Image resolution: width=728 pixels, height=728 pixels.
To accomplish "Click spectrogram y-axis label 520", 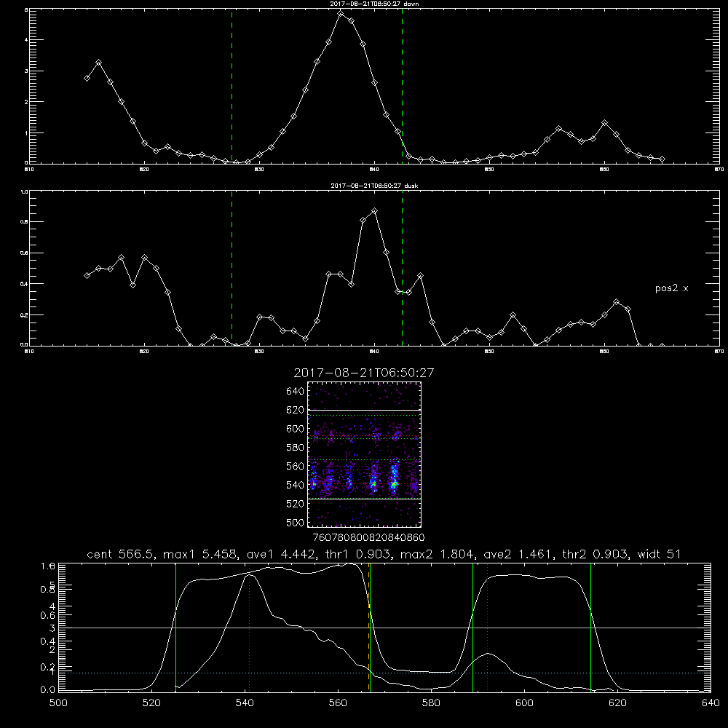I will [296, 504].
